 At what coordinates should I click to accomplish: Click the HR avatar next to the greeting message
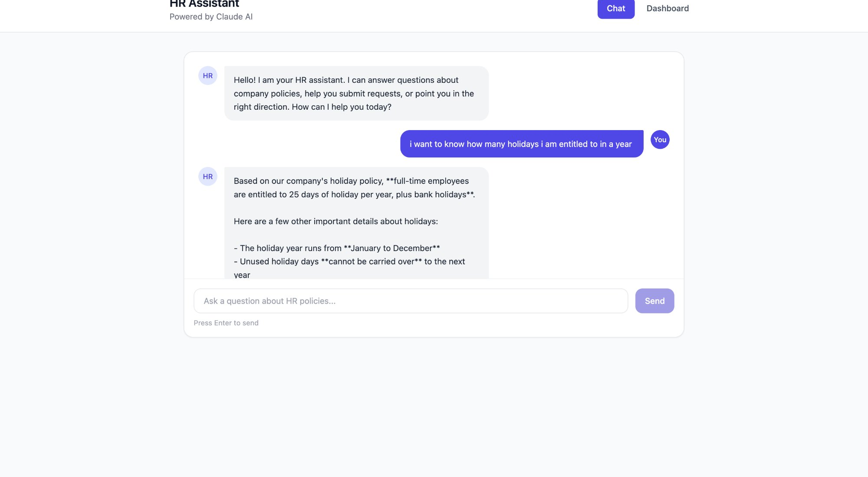(207, 75)
